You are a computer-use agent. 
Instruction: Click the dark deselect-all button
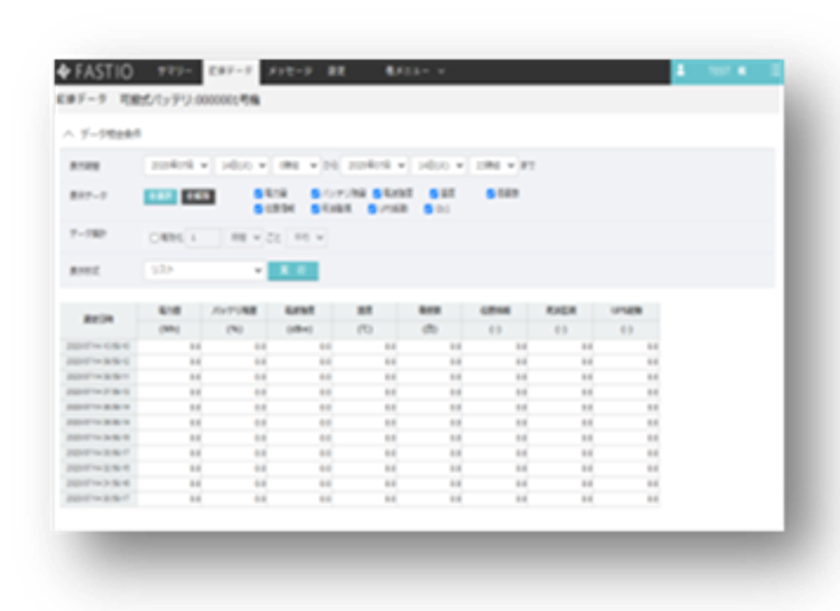coord(198,197)
